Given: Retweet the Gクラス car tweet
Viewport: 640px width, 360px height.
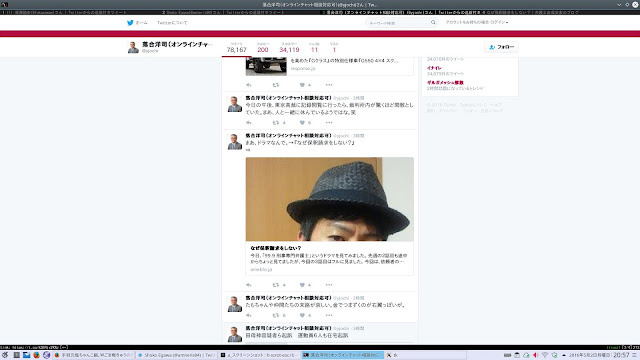Looking at the screenshot, I should [x=276, y=85].
